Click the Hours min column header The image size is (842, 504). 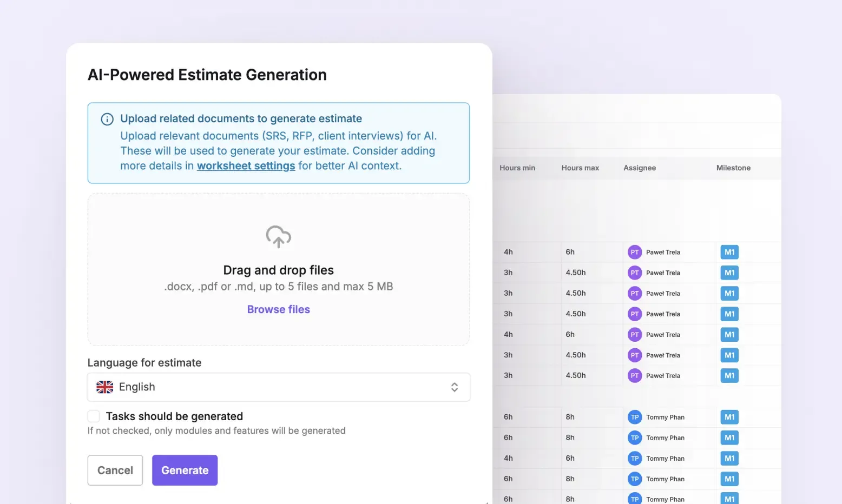click(517, 168)
